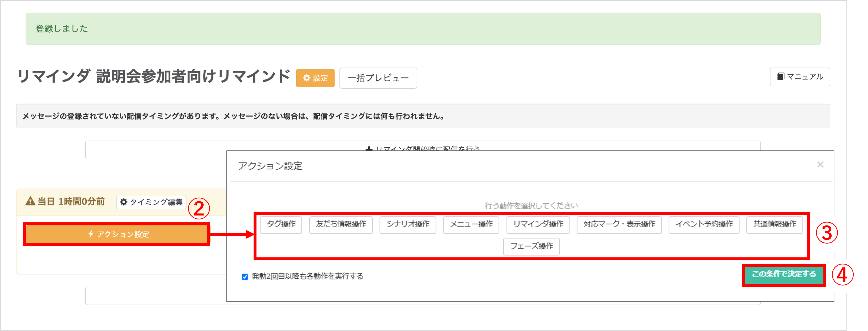Image resolution: width=868 pixels, height=331 pixels.
Task: Select リマインダ操作 action
Action: coord(538,224)
